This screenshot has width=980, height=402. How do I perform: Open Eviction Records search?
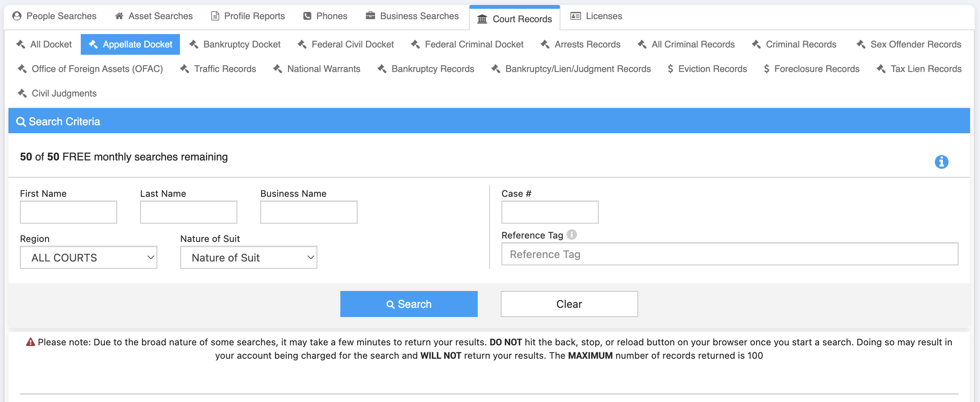click(x=707, y=69)
